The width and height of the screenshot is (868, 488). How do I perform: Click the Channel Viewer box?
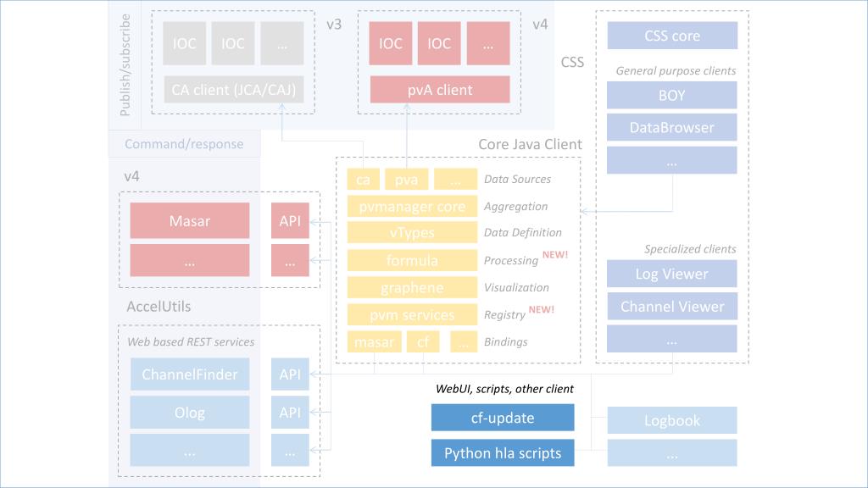point(672,307)
